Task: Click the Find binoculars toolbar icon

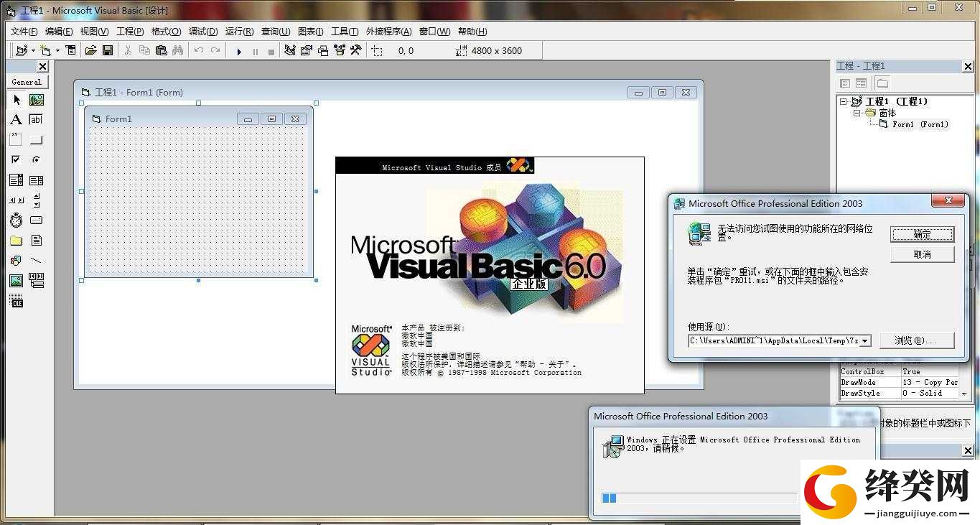Action: click(178, 50)
